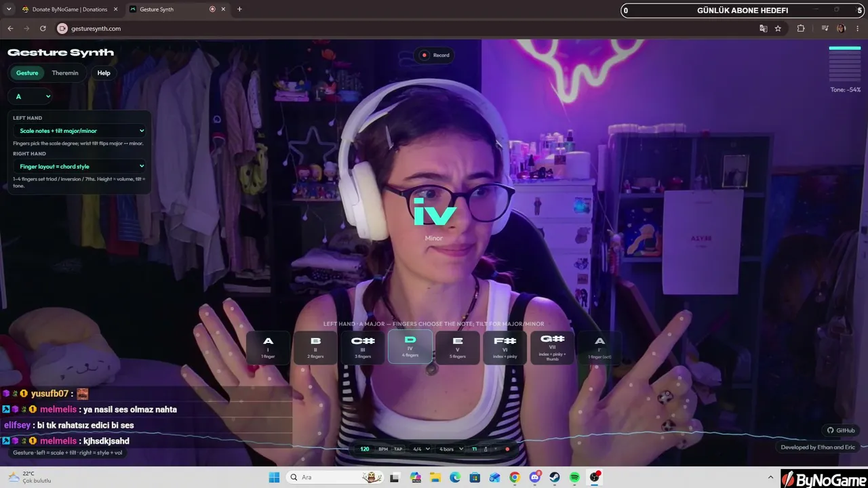The image size is (868, 488).
Task: Open the tab search dropdown arrow
Action: [9, 9]
